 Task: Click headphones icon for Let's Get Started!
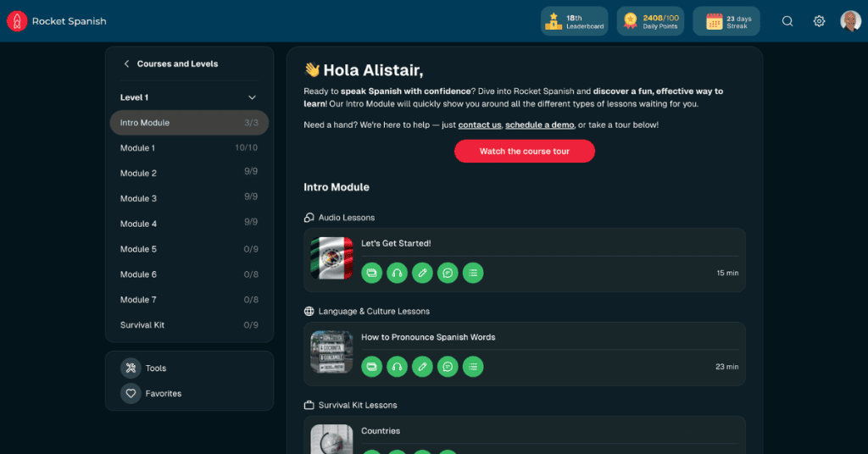coord(397,273)
